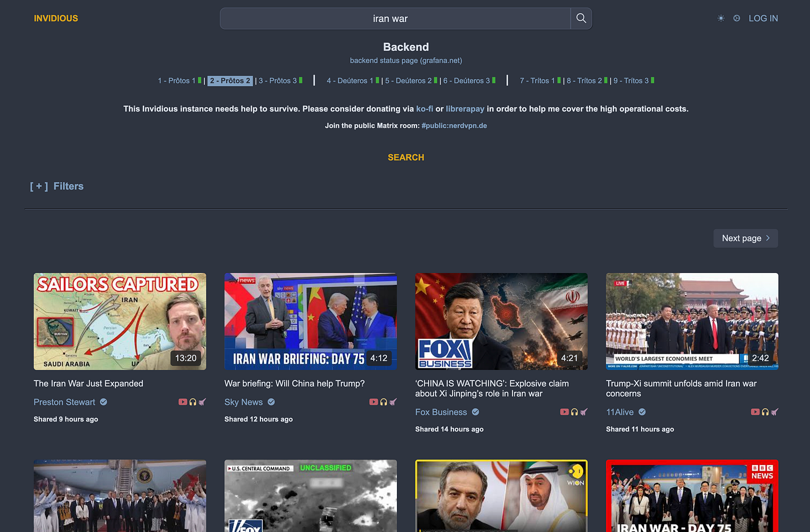810x532 pixels.
Task: Switch to backend '8 - Trítos 2'
Action: click(x=584, y=80)
